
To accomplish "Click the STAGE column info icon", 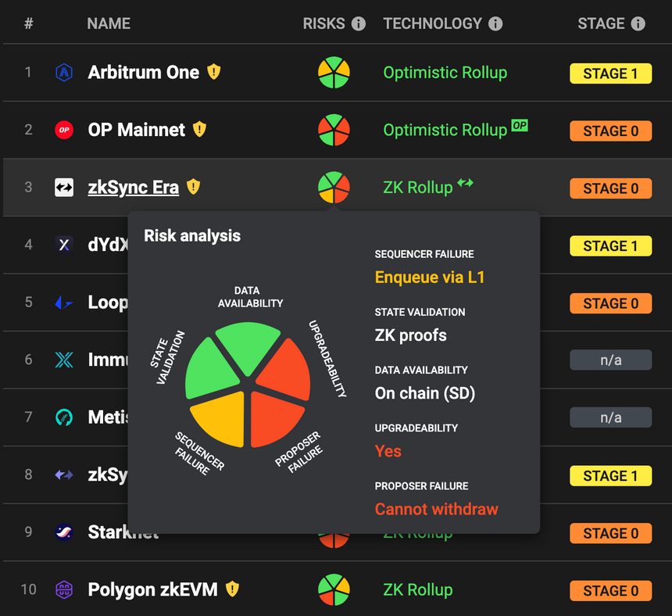I will 638,23.
